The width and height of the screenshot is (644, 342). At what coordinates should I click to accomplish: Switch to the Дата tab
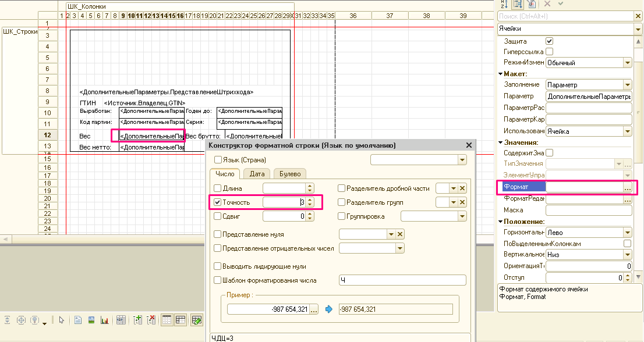[x=257, y=174]
